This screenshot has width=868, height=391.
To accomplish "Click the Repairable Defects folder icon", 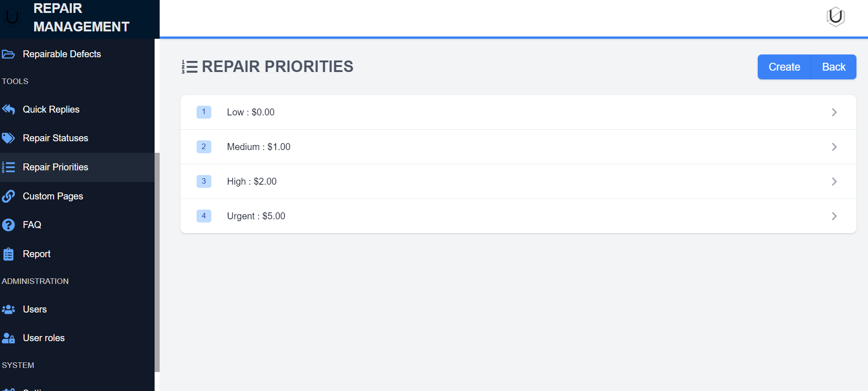I will (x=8, y=54).
